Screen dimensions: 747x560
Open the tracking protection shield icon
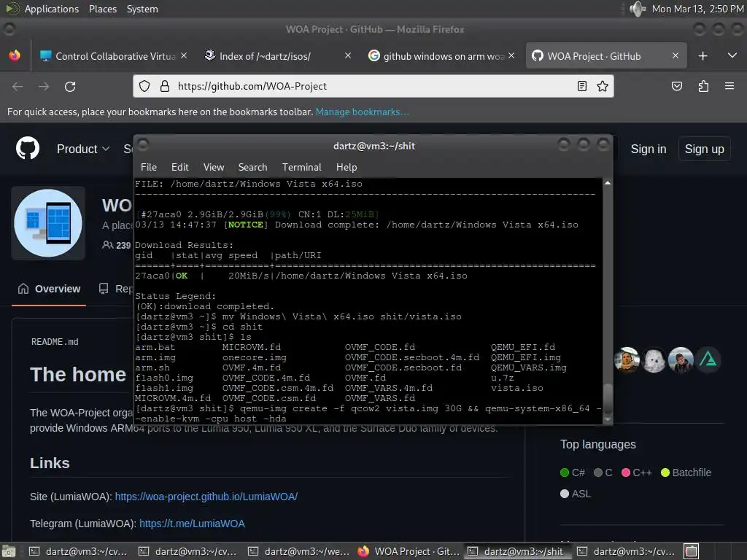click(x=144, y=86)
